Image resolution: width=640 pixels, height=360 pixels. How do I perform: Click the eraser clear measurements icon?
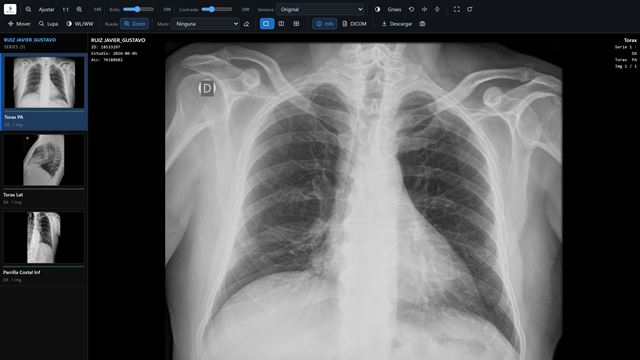[x=246, y=24]
